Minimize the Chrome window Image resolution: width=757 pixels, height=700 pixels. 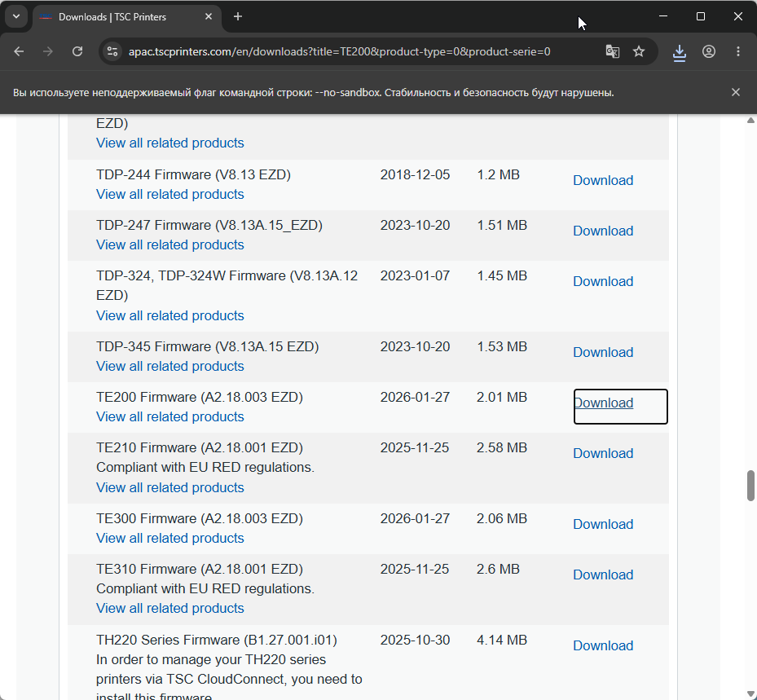pyautogui.click(x=663, y=16)
